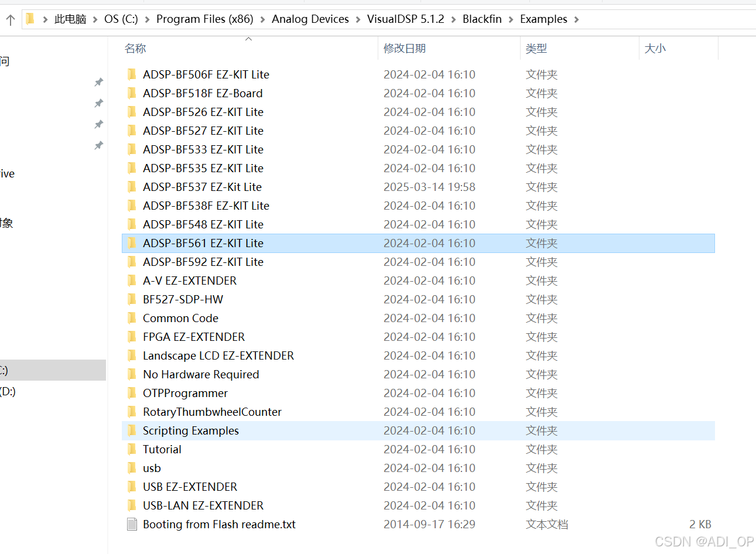This screenshot has height=554, width=756.
Task: Select the highlighted C: drive in sidebar
Action: tap(53, 370)
